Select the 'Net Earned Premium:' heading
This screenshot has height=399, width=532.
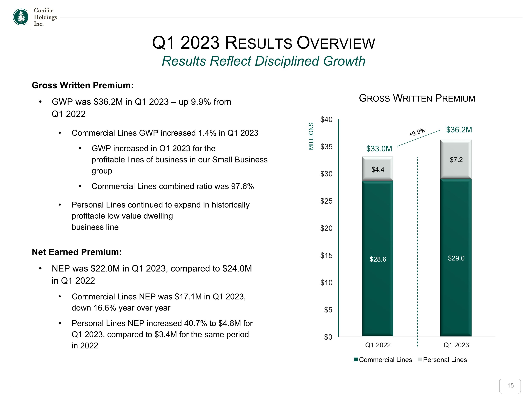77,252
